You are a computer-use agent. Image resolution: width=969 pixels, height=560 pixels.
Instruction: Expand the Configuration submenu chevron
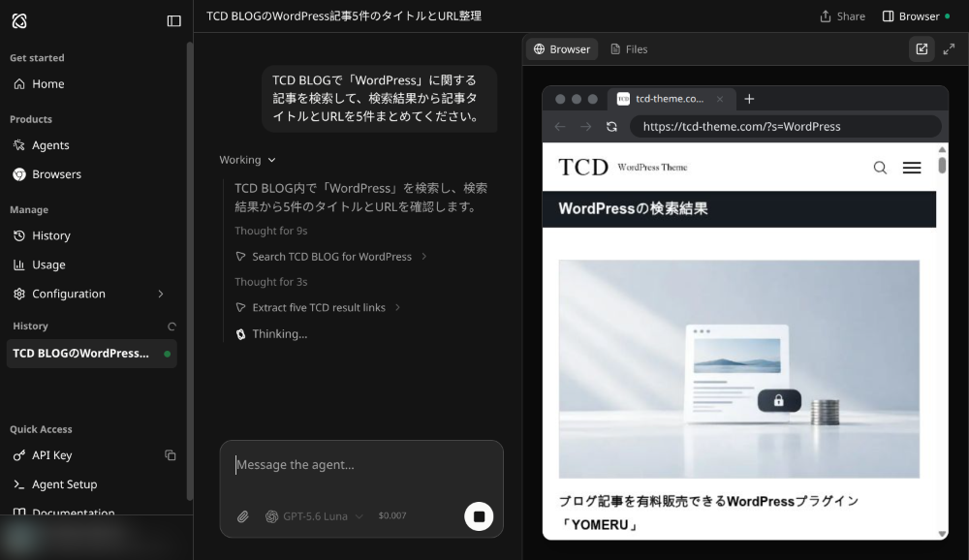[161, 294]
